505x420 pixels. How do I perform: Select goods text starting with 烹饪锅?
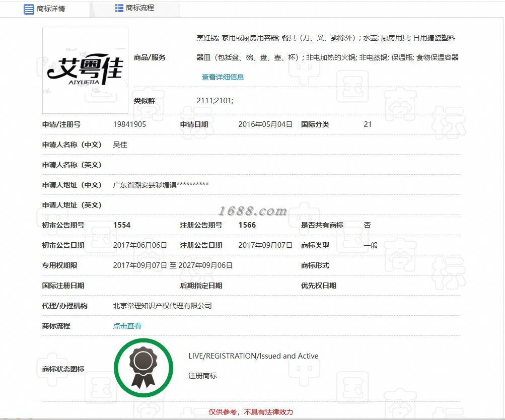[x=326, y=38]
